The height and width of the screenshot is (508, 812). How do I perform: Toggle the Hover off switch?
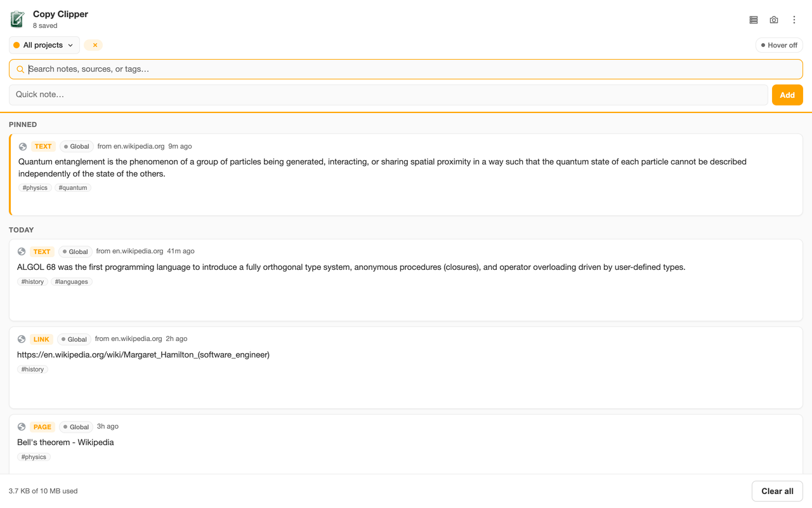pyautogui.click(x=779, y=45)
